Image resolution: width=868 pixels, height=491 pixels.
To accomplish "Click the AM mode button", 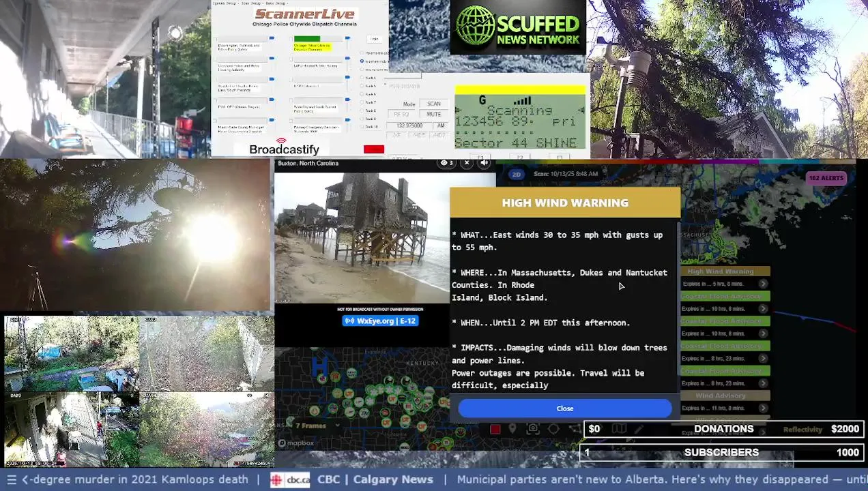I will pyautogui.click(x=441, y=125).
